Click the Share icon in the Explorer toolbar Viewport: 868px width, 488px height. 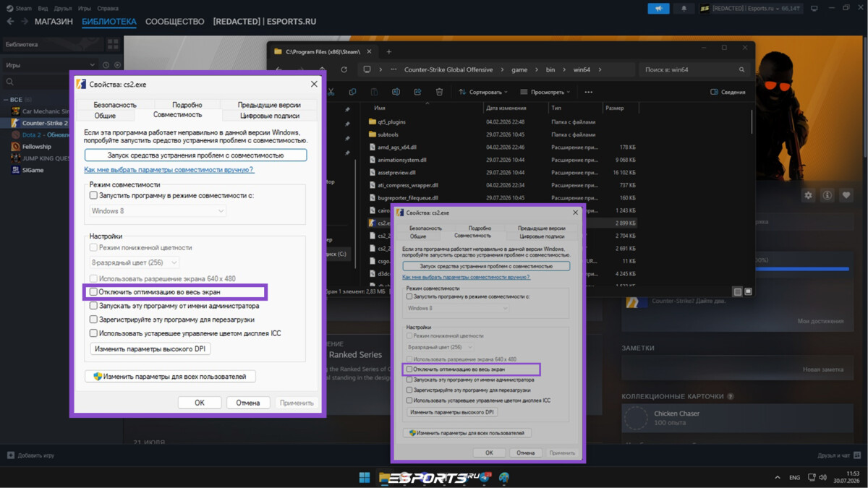tap(417, 92)
